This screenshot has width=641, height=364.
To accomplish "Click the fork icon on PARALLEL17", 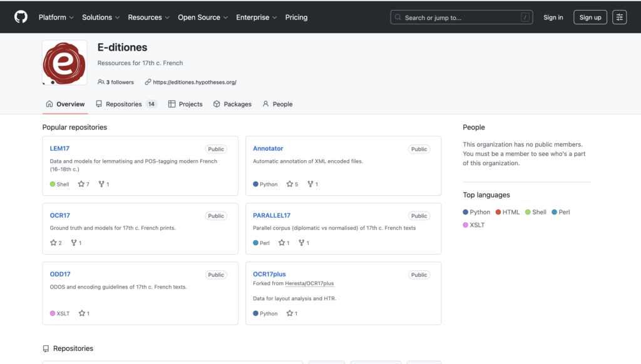I will [x=300, y=243].
